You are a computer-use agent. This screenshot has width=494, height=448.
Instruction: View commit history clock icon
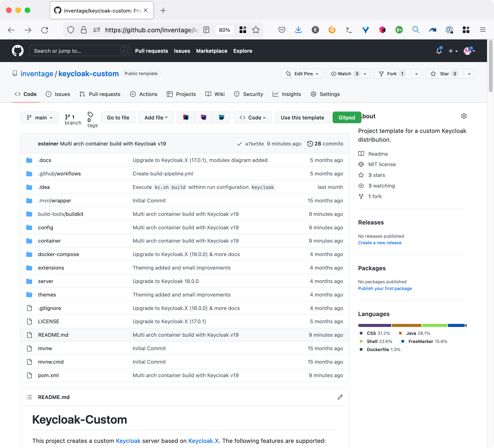click(x=310, y=144)
